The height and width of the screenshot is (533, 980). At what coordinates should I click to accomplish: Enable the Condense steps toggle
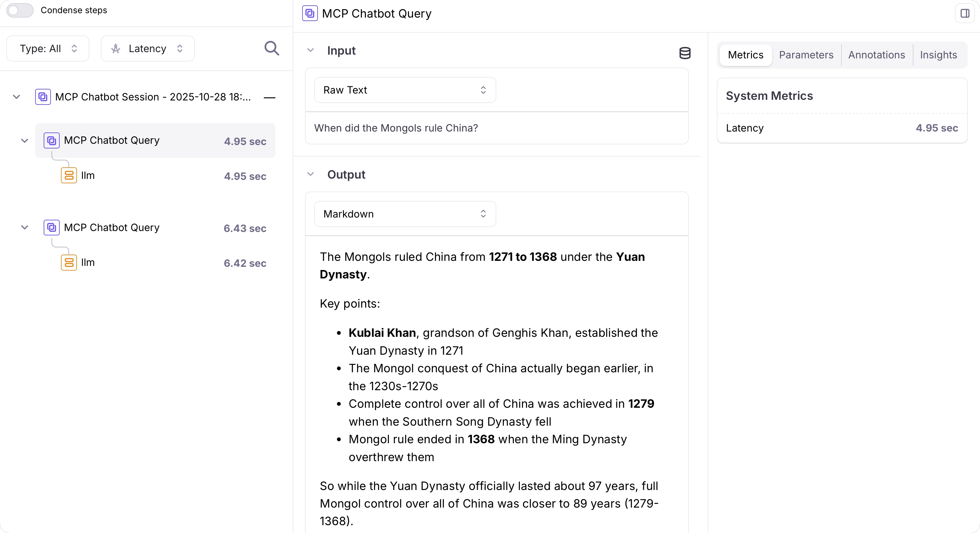(x=20, y=10)
